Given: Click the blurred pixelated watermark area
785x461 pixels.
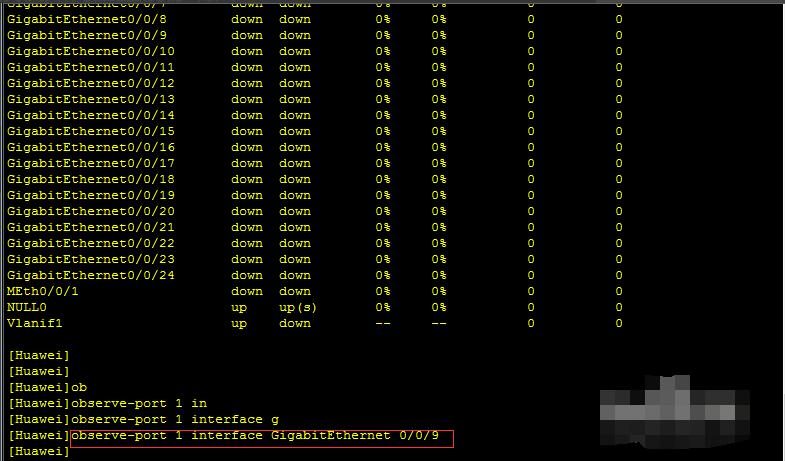Looking at the screenshot, I should [x=675, y=411].
